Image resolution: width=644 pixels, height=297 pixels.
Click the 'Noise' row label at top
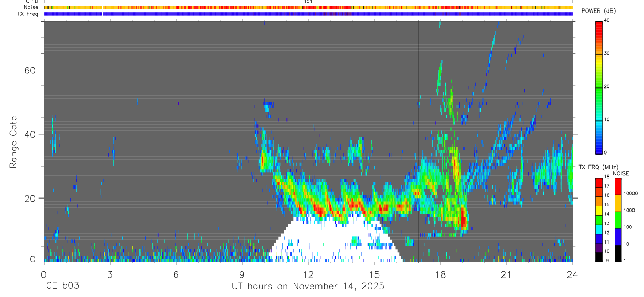tap(31, 7)
